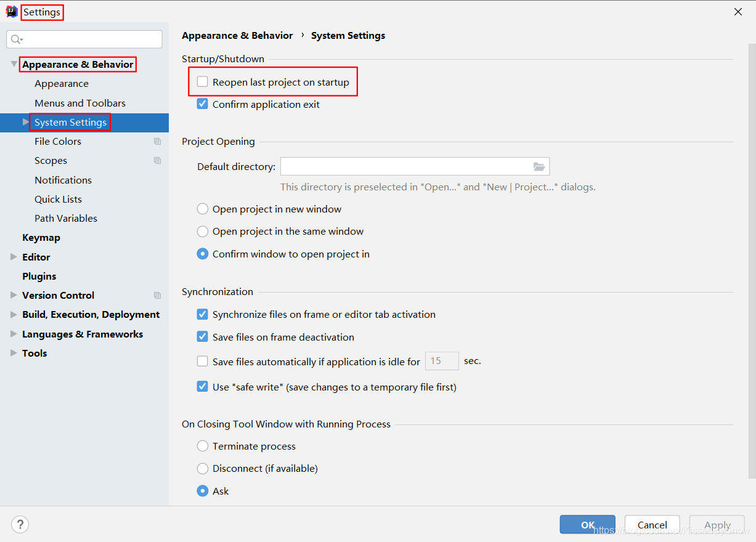
Task: Expand the Editor section arrow
Action: [x=14, y=257]
